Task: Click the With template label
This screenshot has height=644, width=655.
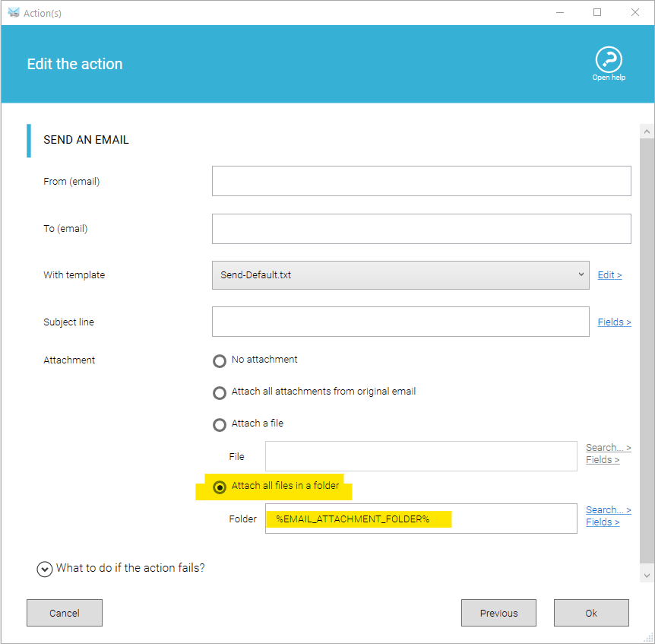Action: click(74, 275)
